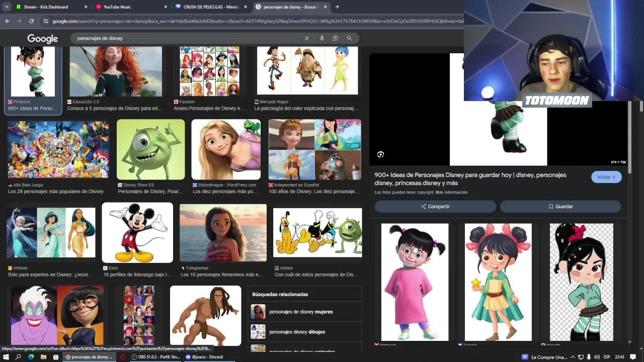Close the Stream - Kick Dashboard tab

coord(86,7)
